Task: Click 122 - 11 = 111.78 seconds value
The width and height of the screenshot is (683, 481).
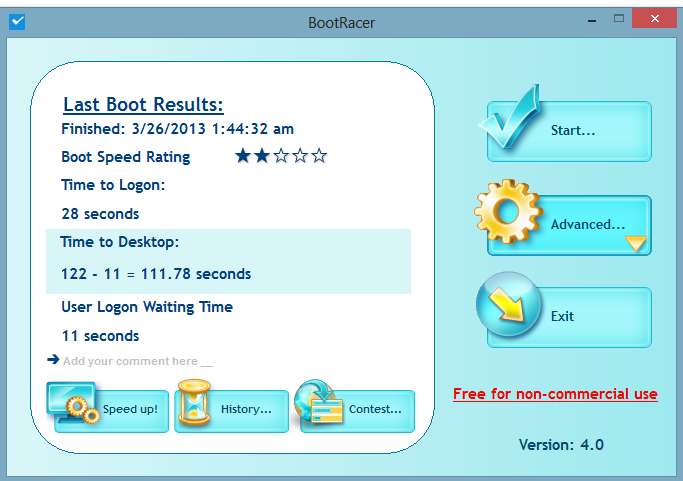Action: click(156, 274)
